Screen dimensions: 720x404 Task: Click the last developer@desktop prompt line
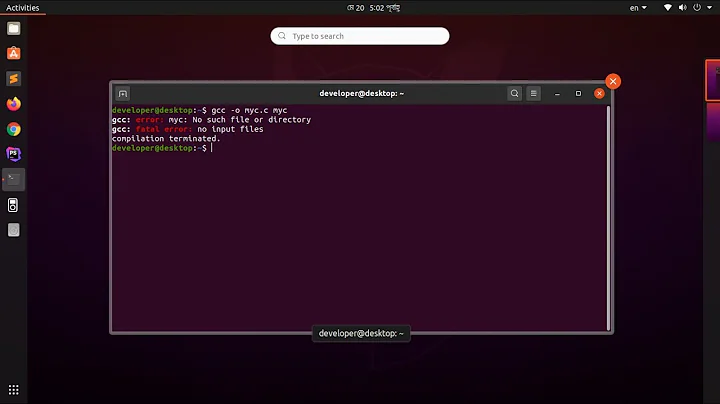pos(160,148)
